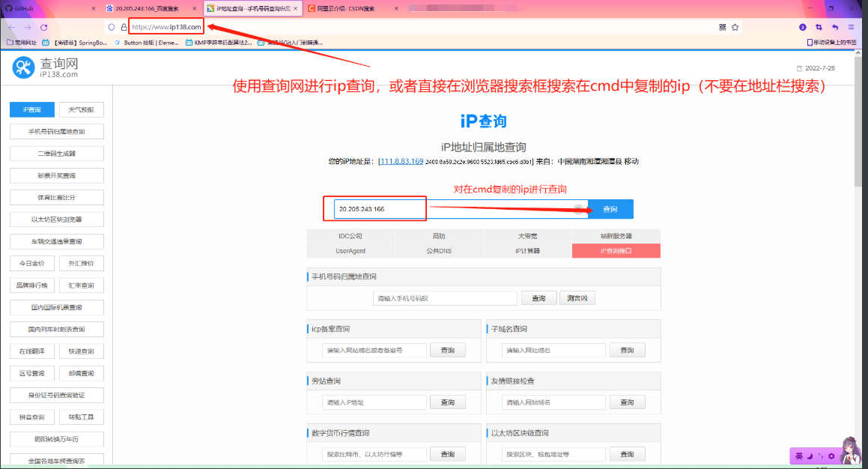Open the red iP查询接口 tab

coord(616,251)
